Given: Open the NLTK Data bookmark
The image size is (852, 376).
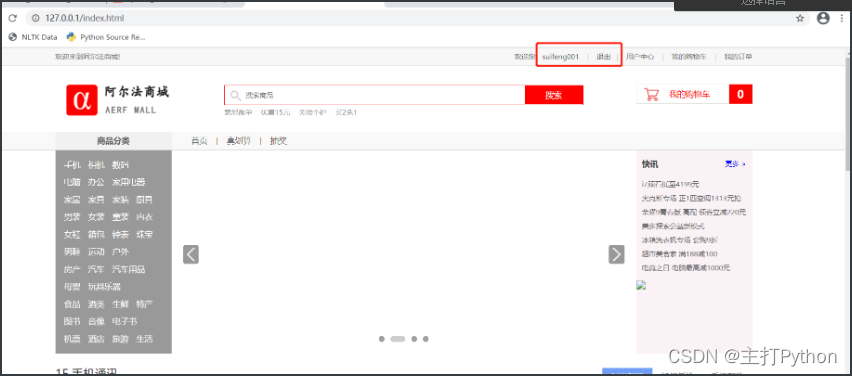Looking at the screenshot, I should [x=33, y=37].
